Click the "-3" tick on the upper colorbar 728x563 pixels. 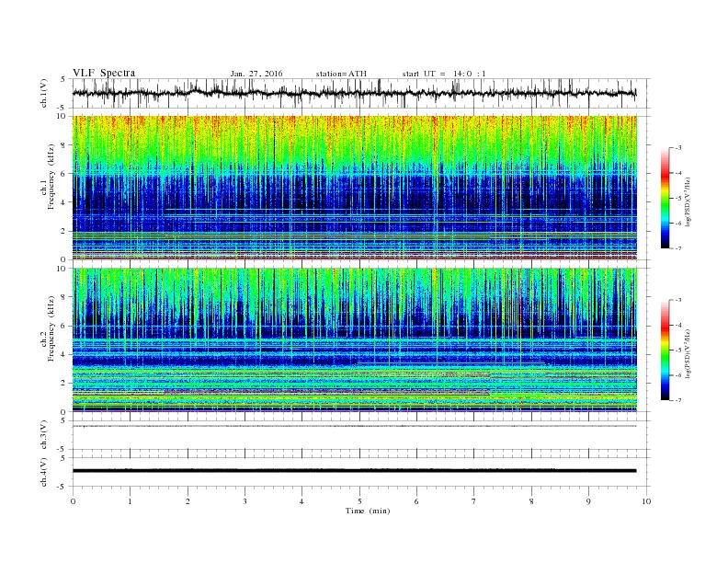coord(677,148)
